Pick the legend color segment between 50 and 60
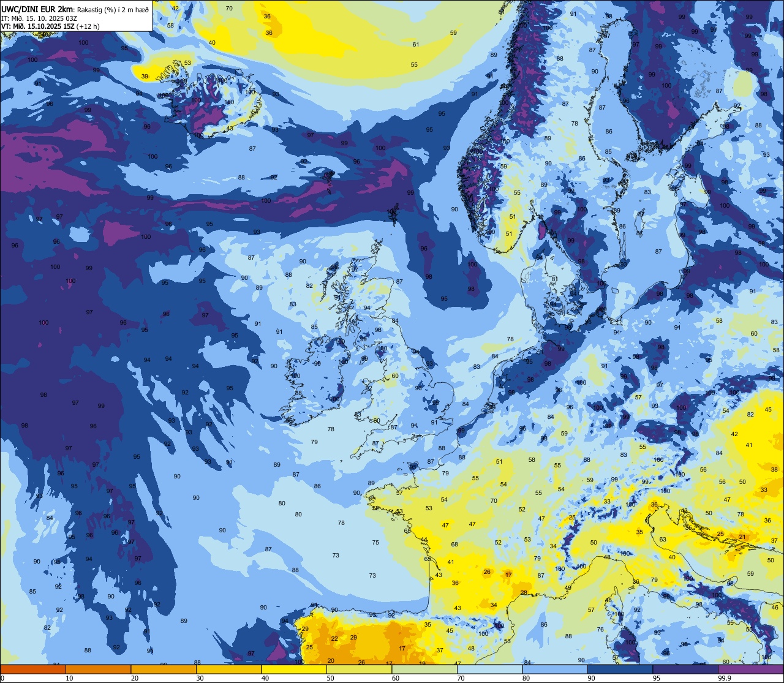 click(x=359, y=669)
